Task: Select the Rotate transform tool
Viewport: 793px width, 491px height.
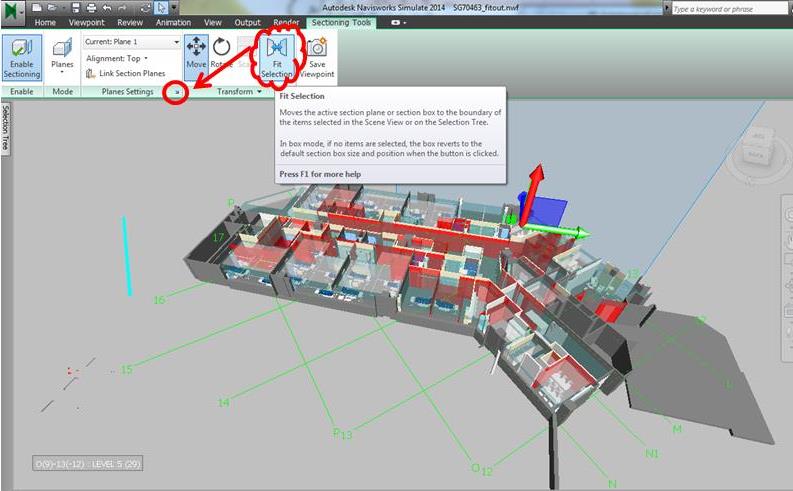Action: point(221,53)
